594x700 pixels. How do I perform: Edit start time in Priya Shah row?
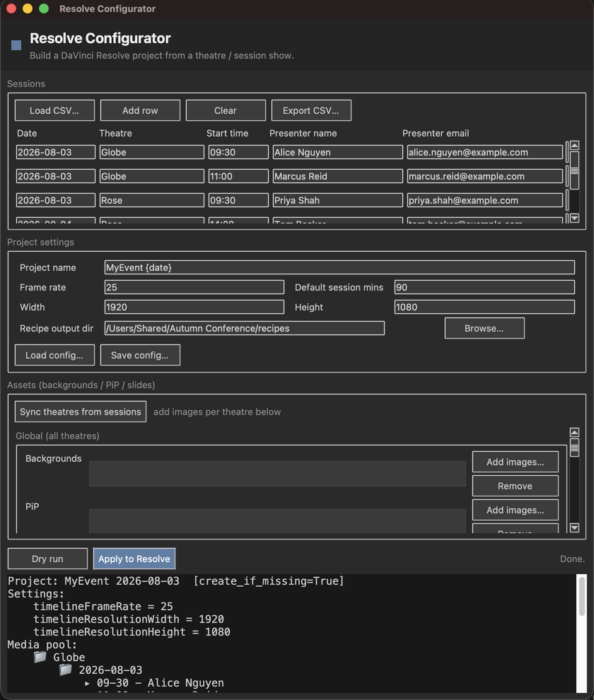click(x=238, y=200)
